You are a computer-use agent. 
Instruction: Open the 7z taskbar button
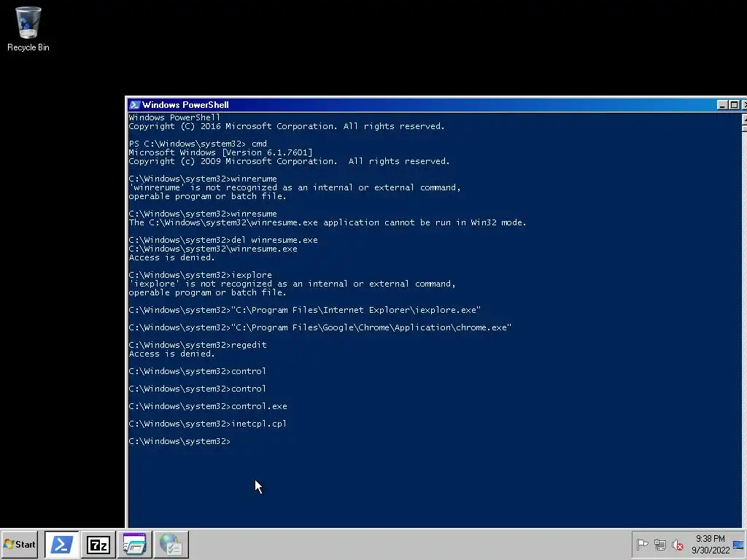click(x=98, y=544)
